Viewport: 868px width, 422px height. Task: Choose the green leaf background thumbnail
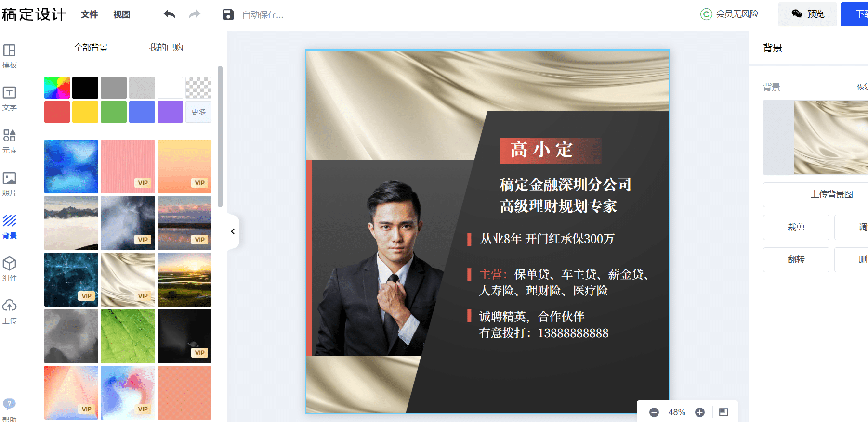tap(128, 336)
